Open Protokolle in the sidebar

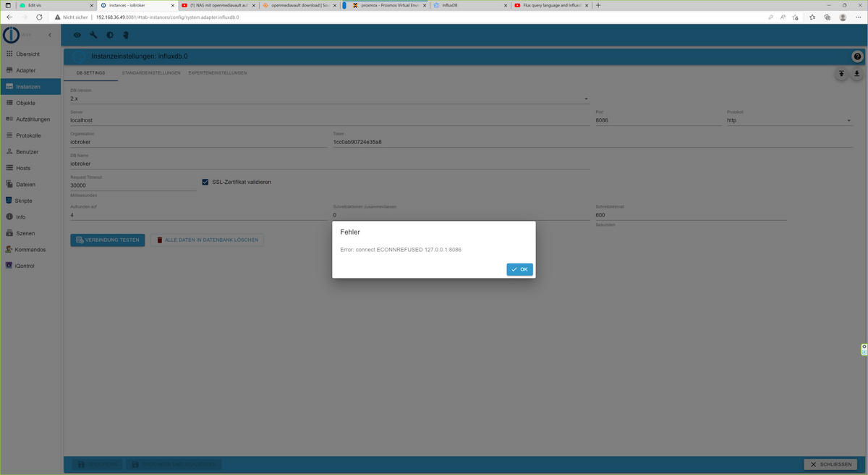tap(30, 135)
